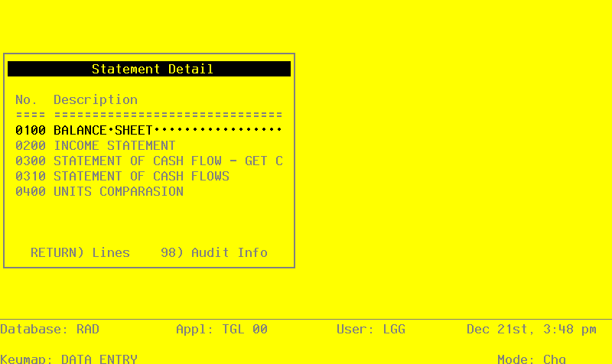This screenshot has width=612, height=364.
Task: Click the Appl: TGL 00 status entry
Action: (x=222, y=330)
